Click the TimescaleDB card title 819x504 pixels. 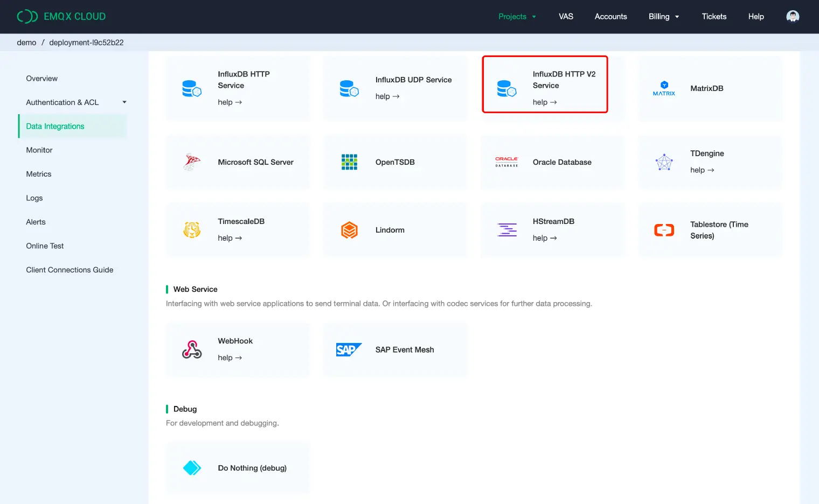pyautogui.click(x=241, y=221)
